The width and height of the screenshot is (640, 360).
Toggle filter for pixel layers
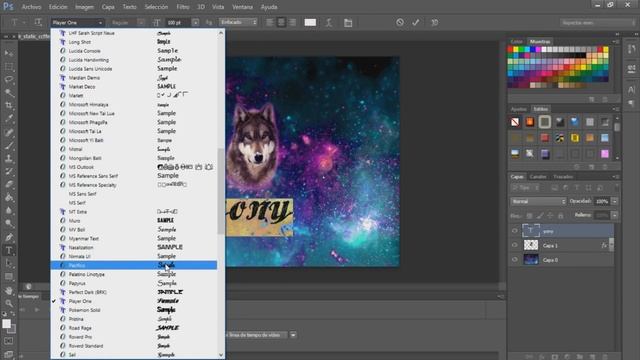[x=554, y=188]
